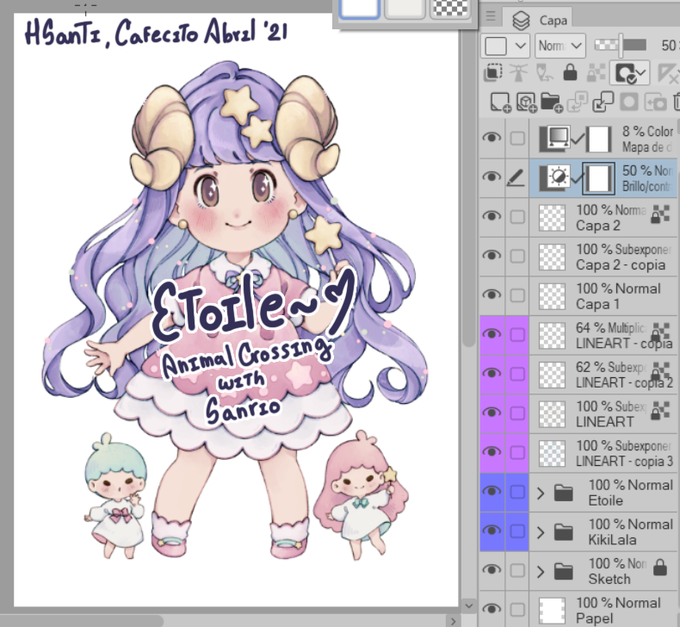Expand the Sketch layer folder
Image resolution: width=680 pixels, height=627 pixels.
point(540,571)
